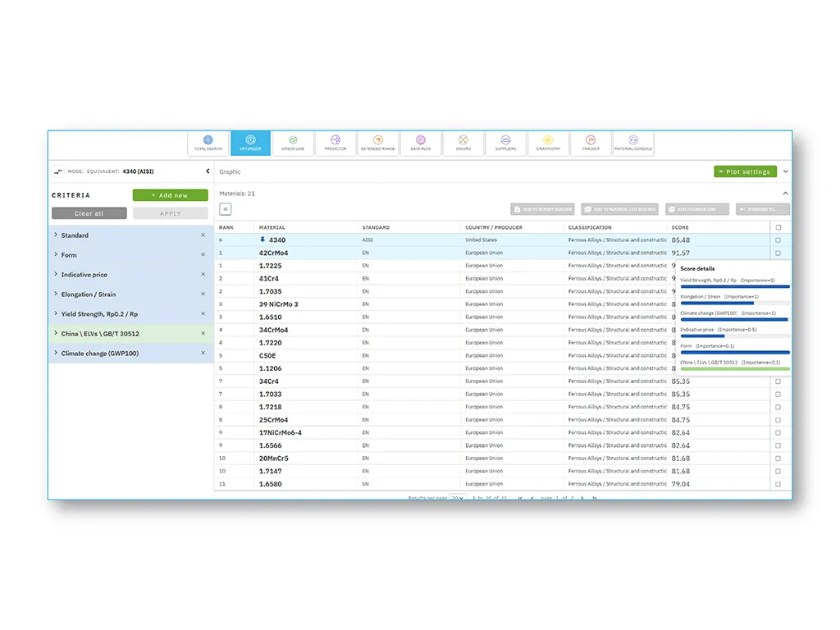Select checkbox next to 42CrMo4 row
Screen dimensions: 840x630
tap(778, 253)
